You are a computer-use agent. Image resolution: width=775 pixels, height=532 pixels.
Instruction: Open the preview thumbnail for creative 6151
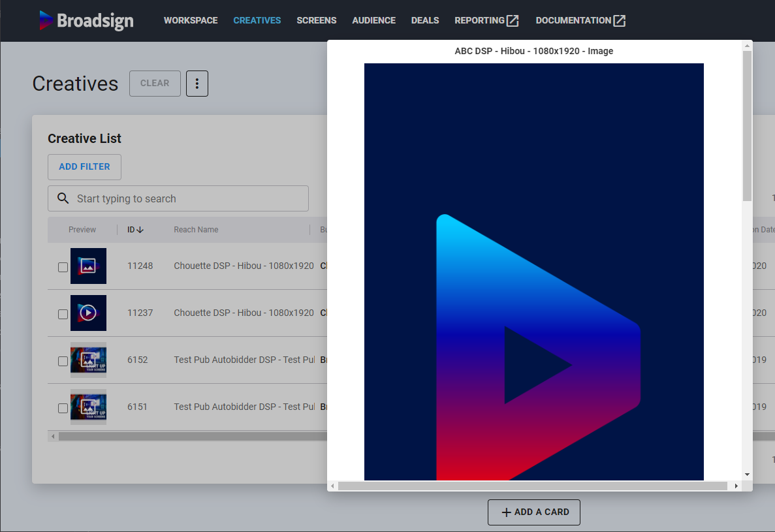89,407
